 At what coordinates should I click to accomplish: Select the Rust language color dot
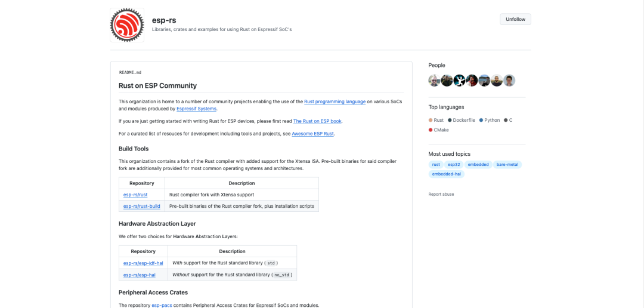click(431, 120)
